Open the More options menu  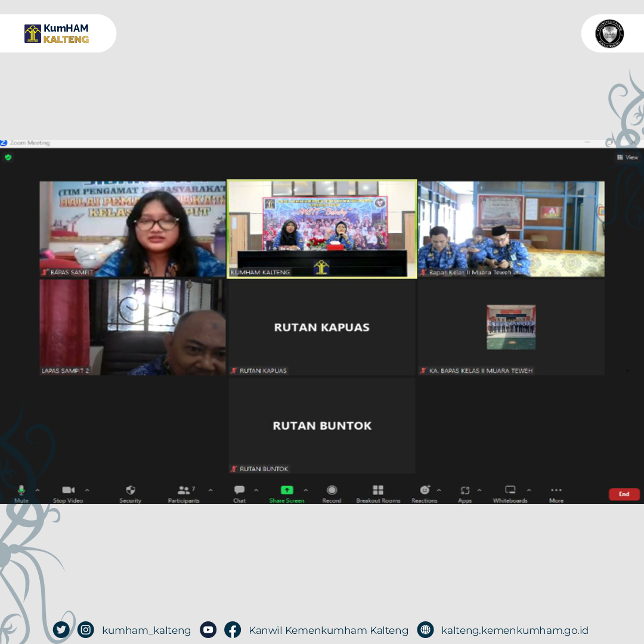pos(556,491)
